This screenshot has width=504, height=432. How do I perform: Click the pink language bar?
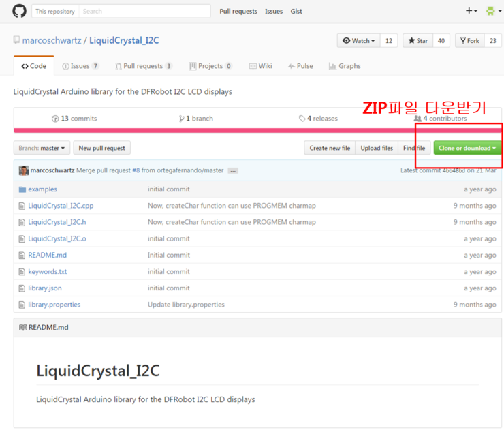[x=257, y=130]
